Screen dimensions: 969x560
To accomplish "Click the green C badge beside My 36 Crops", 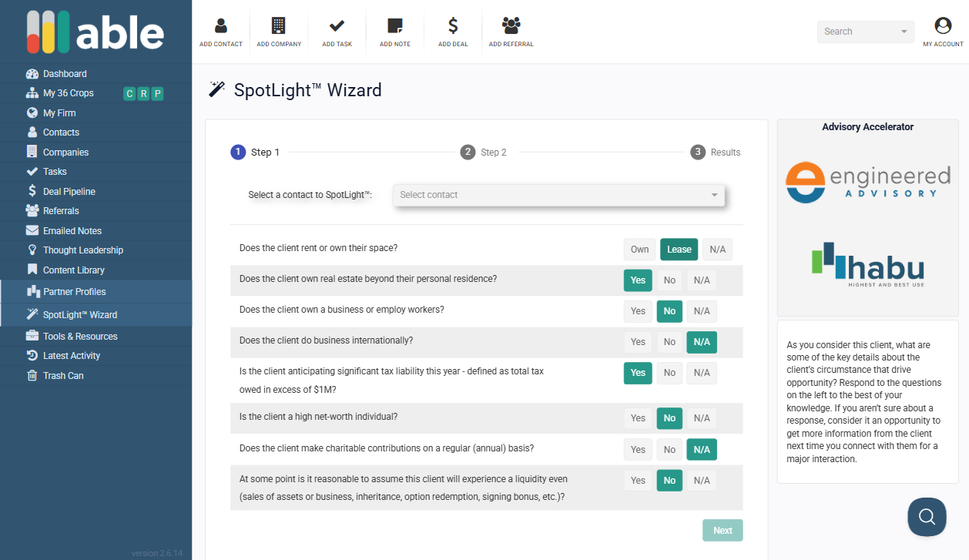I will [x=129, y=94].
